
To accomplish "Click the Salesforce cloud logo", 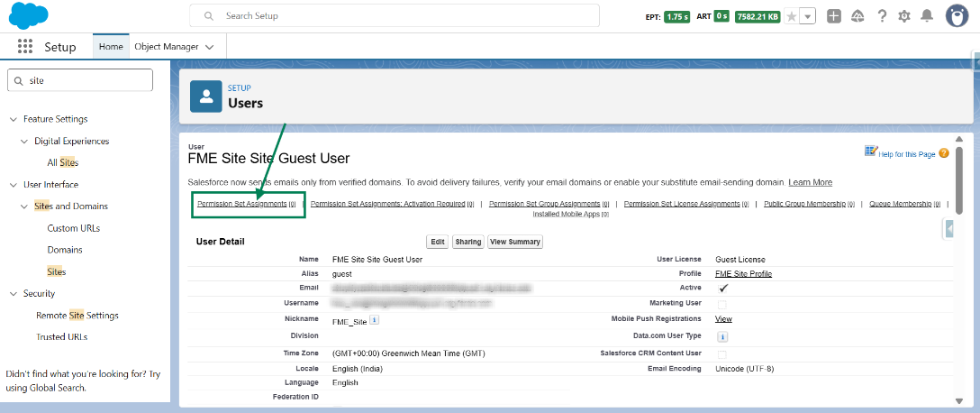I will pyautogui.click(x=29, y=15).
